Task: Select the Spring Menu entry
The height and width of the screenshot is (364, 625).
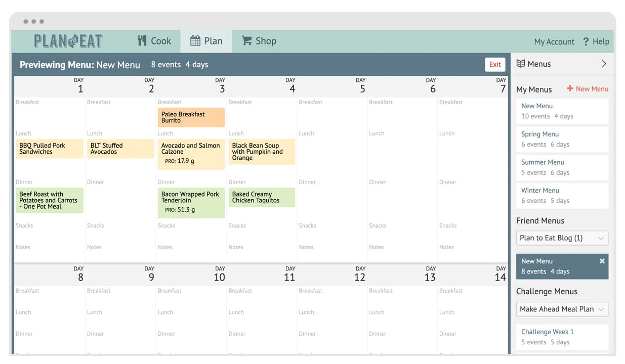Action: [562, 139]
